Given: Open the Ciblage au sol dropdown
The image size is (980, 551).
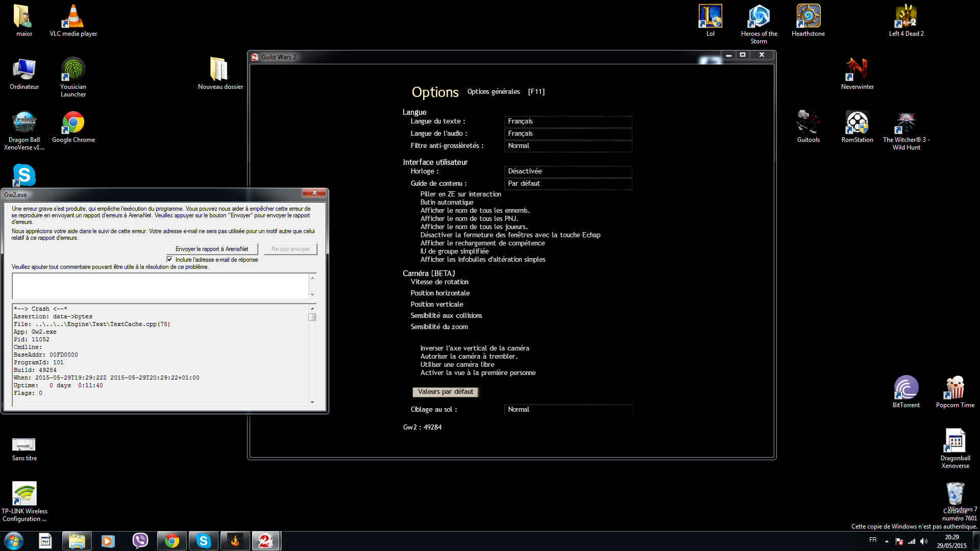Looking at the screenshot, I should (568, 410).
